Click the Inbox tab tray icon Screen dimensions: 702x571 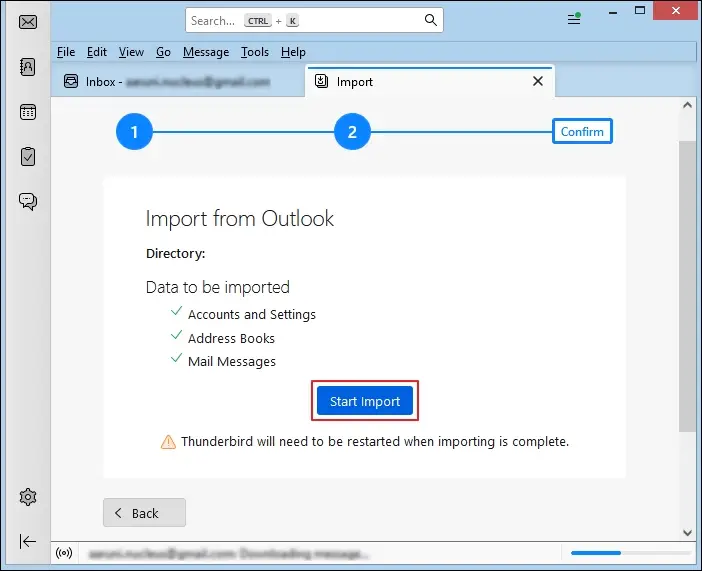71,81
